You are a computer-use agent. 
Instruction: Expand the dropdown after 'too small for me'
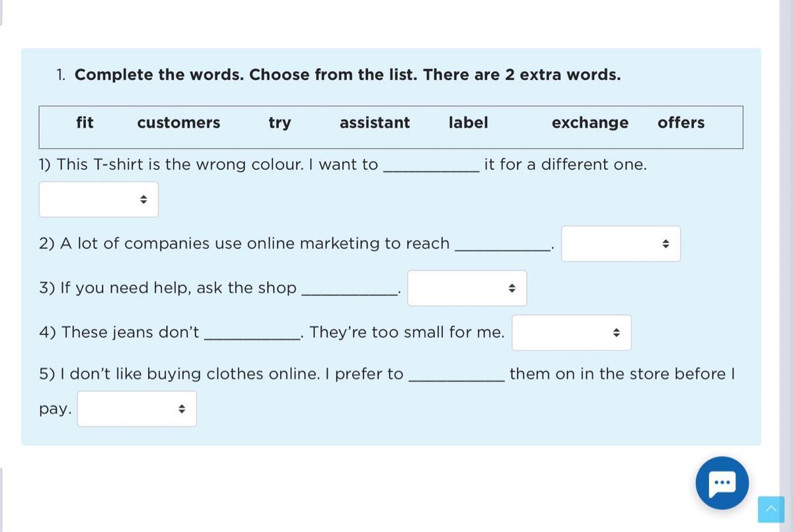[x=571, y=332]
